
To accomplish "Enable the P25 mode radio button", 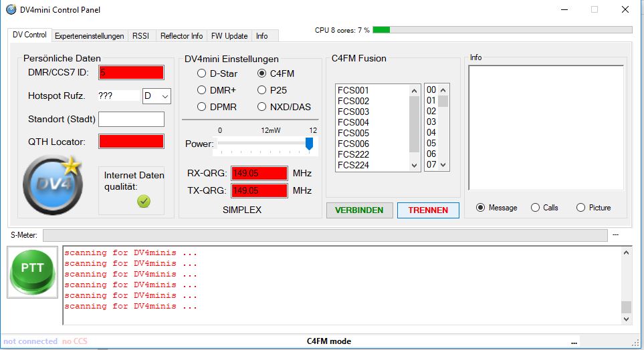I will click(x=262, y=90).
